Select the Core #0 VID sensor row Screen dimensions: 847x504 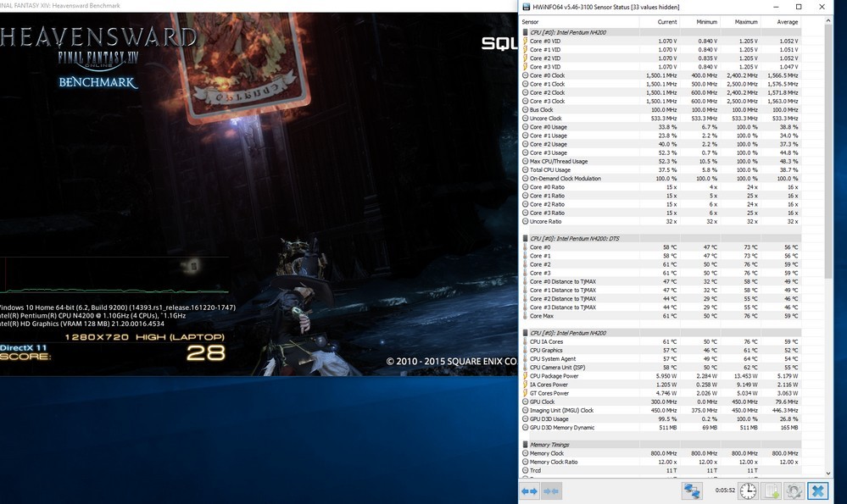(x=585, y=41)
